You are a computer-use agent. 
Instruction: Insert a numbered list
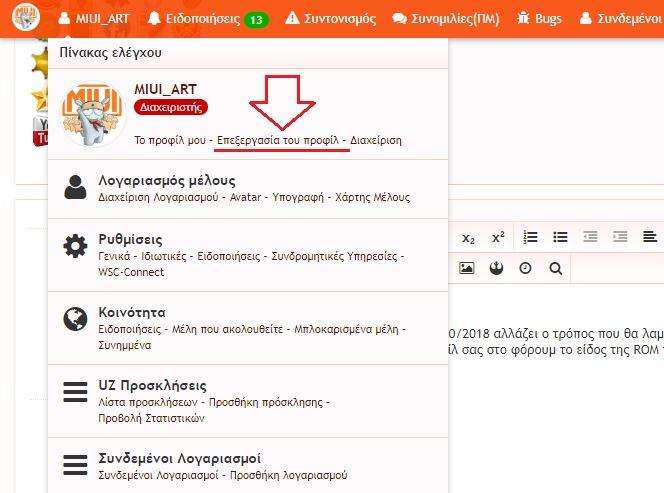(531, 237)
